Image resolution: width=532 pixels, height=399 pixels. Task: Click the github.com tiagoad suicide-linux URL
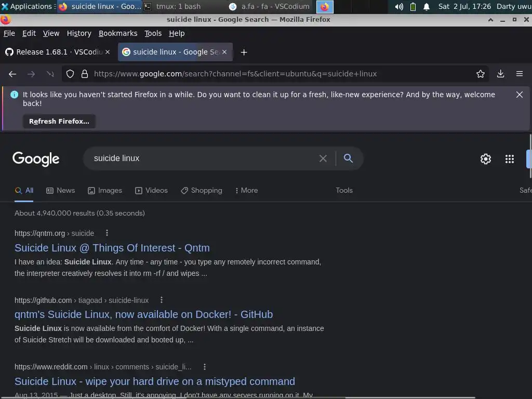point(82,301)
